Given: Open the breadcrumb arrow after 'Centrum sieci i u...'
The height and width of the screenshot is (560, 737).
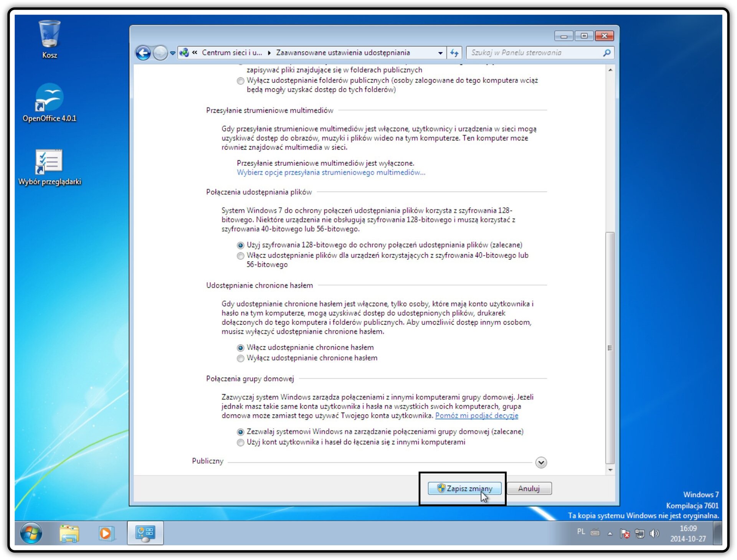Looking at the screenshot, I should click(x=269, y=53).
